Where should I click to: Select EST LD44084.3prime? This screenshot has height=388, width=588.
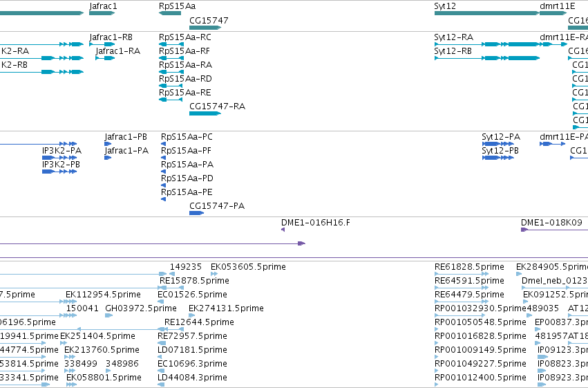[161, 385]
